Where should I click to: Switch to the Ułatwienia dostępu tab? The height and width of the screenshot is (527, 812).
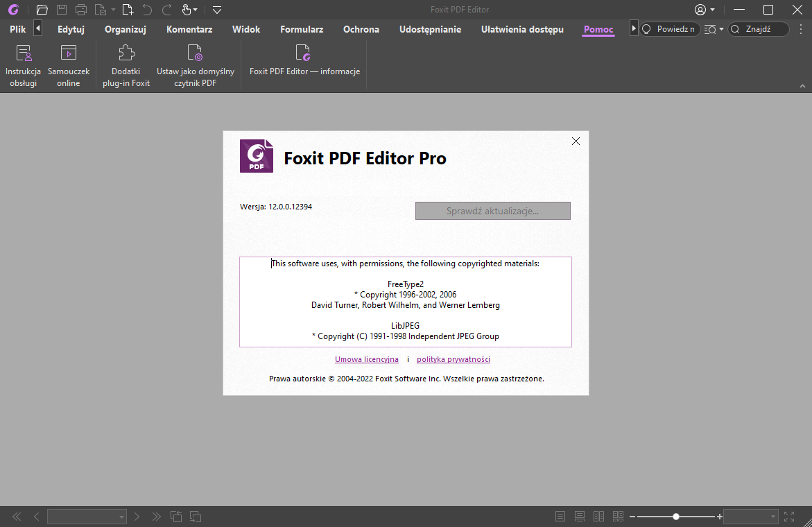tap(522, 30)
